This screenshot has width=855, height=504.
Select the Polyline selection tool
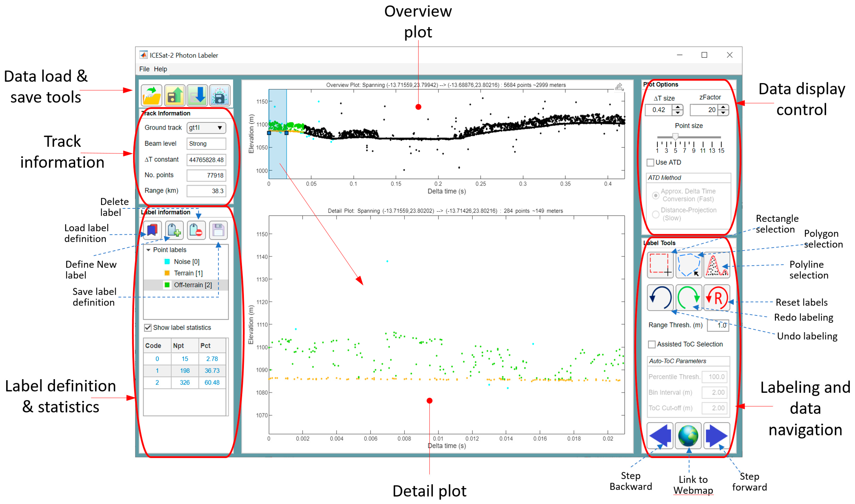click(x=717, y=265)
